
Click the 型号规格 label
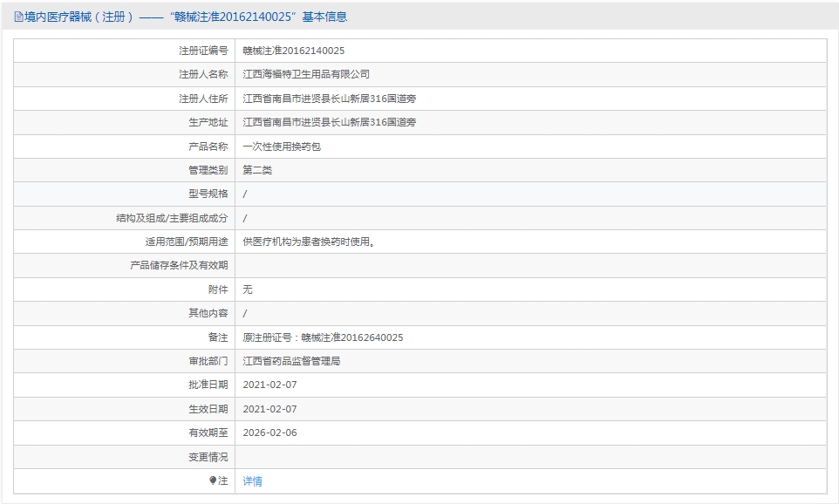[208, 194]
